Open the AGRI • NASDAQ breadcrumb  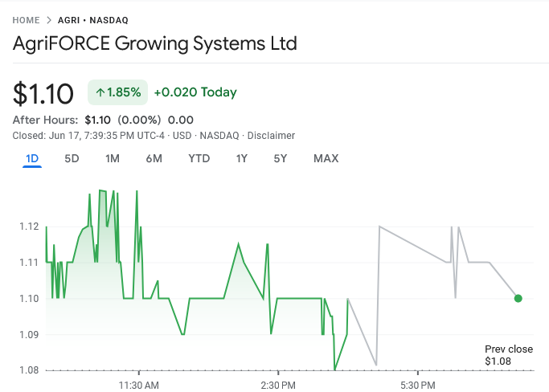coord(92,20)
